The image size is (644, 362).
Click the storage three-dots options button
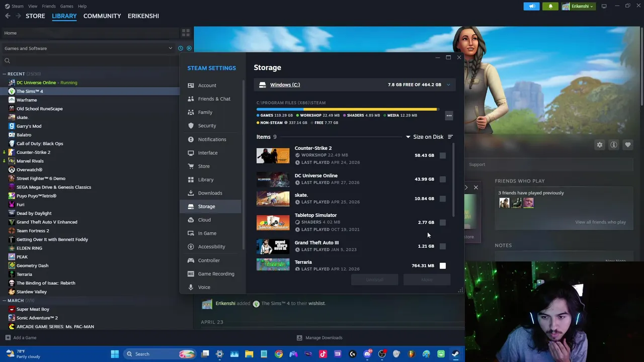[449, 116]
